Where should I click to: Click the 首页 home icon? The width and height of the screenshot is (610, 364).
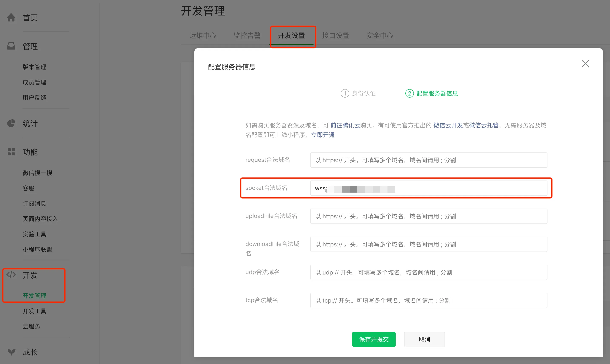(11, 17)
